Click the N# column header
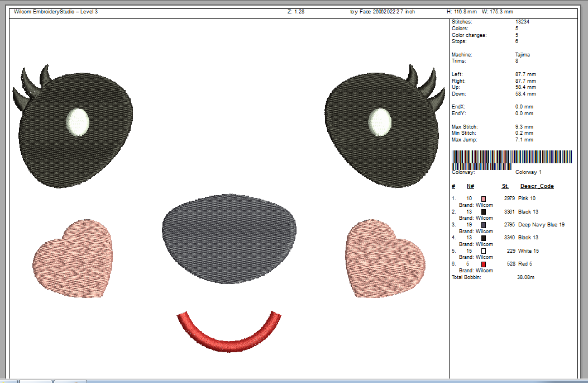588x383 pixels. coord(470,186)
